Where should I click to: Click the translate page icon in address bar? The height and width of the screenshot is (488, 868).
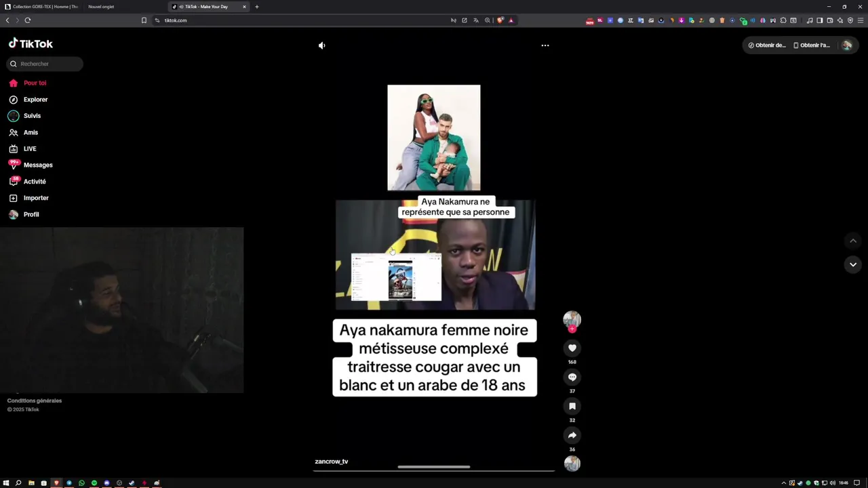(476, 20)
